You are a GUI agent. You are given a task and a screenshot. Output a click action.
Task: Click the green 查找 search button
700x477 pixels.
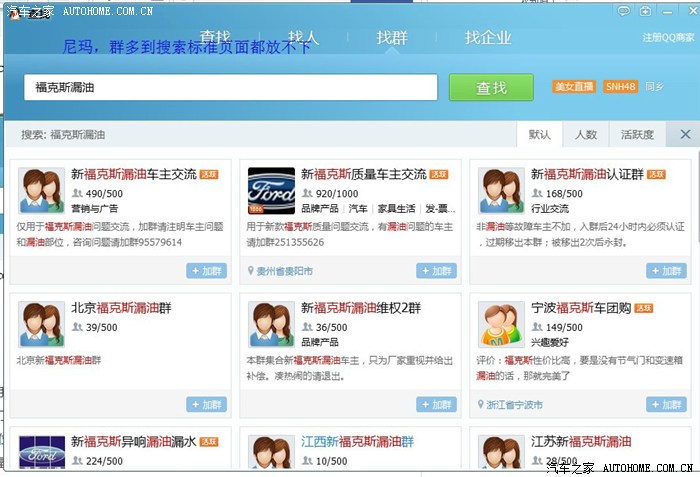(x=491, y=88)
